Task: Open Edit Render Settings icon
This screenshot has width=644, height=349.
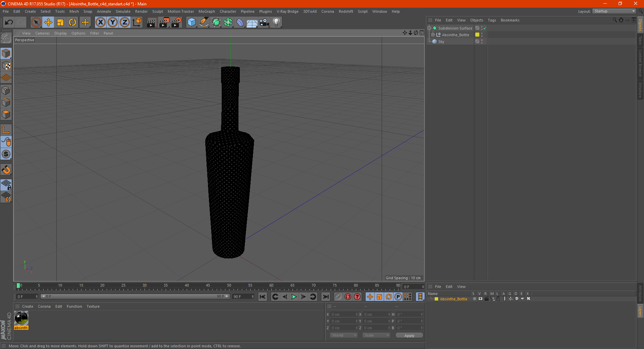Action: pyautogui.click(x=176, y=22)
